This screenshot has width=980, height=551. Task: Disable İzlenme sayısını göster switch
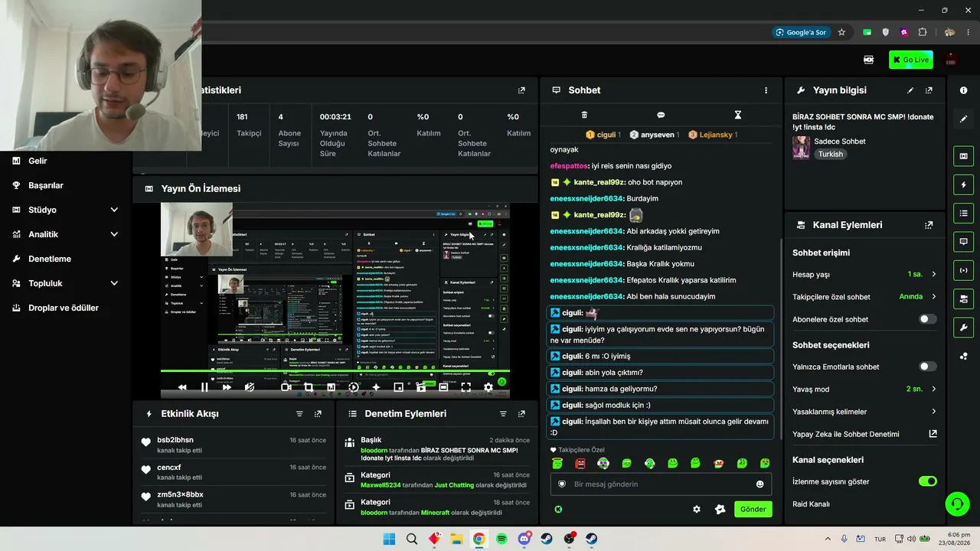(x=927, y=481)
